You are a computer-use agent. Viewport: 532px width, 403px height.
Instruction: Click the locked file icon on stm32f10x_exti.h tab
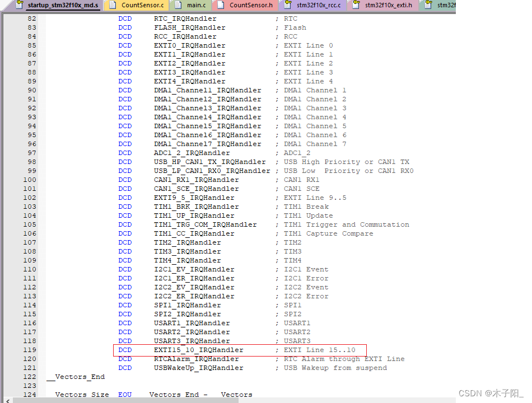click(356, 4)
